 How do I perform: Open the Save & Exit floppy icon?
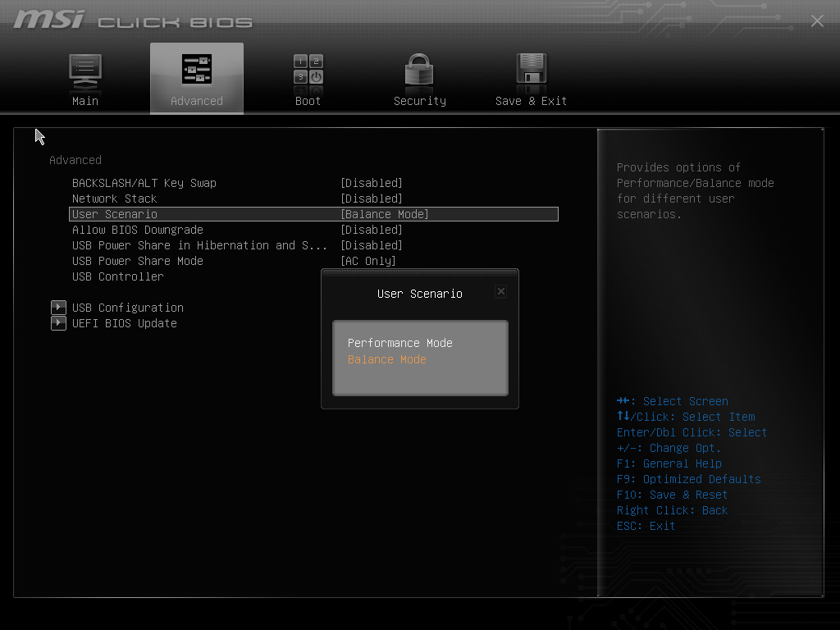pos(531,69)
